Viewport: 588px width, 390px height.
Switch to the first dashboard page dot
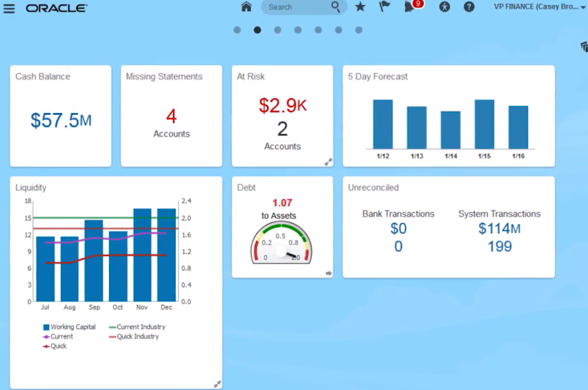[x=237, y=30]
